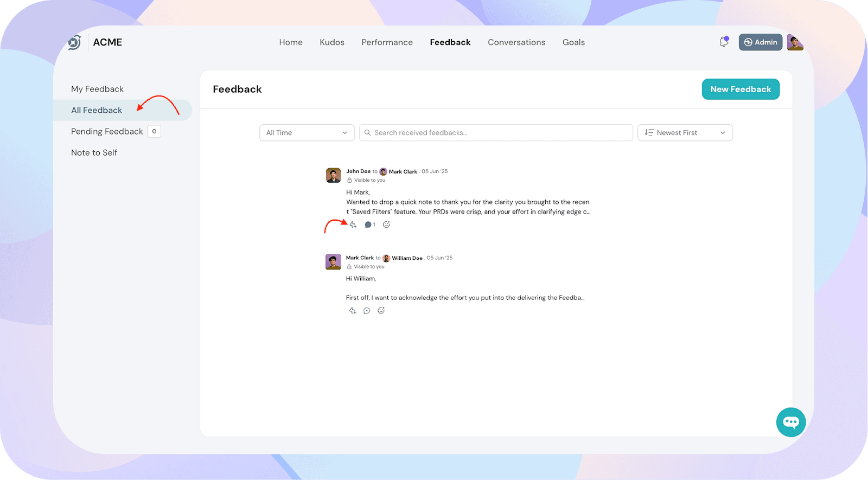The height and width of the screenshot is (480, 868).
Task: Click the sort order icon beside Newest First
Action: [649, 133]
